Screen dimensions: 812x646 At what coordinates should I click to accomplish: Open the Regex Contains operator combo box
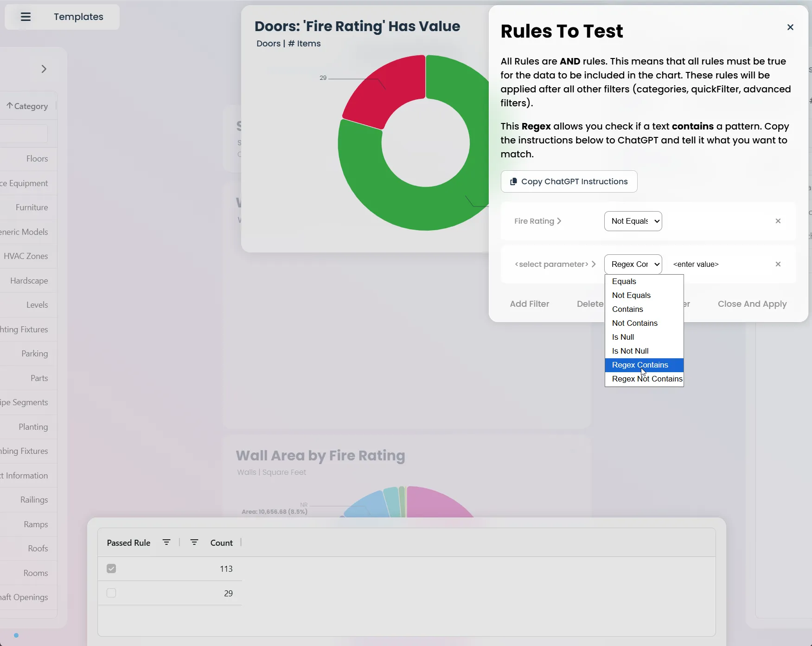point(633,264)
